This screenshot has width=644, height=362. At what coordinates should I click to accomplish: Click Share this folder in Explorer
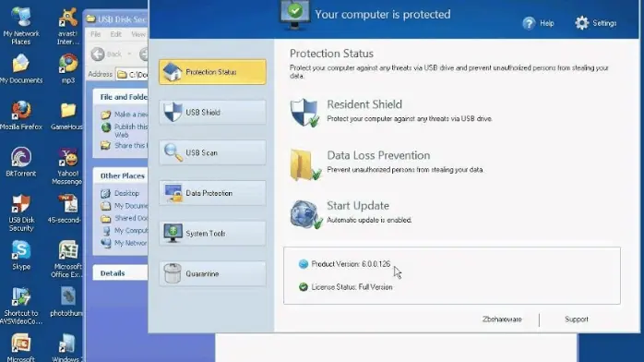125,146
